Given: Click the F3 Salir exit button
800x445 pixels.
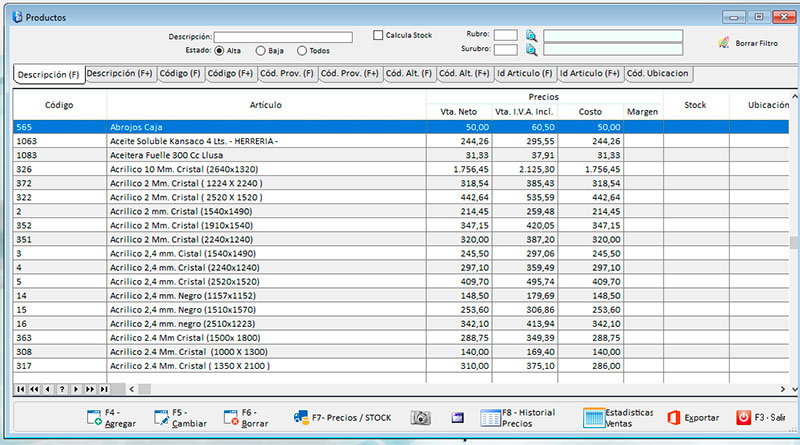Looking at the screenshot, I should coord(761,417).
